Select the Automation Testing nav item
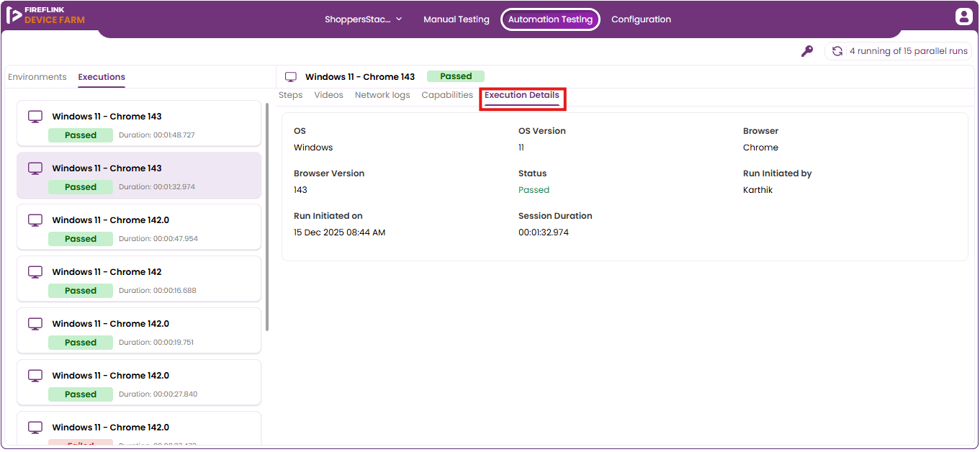Image resolution: width=980 pixels, height=452 pixels. point(550,19)
